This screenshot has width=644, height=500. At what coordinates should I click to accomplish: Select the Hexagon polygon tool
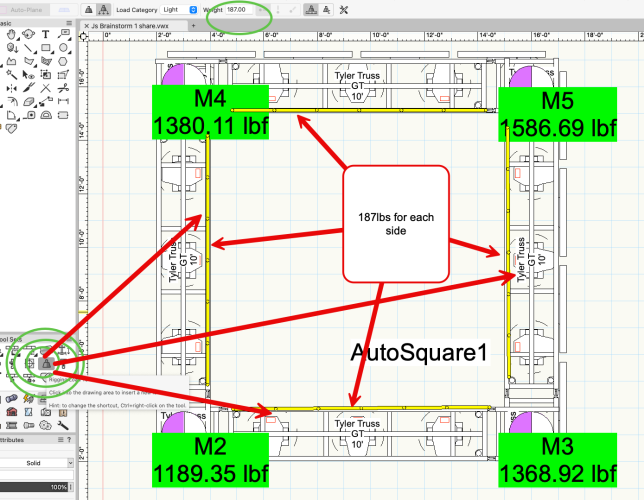click(x=63, y=59)
